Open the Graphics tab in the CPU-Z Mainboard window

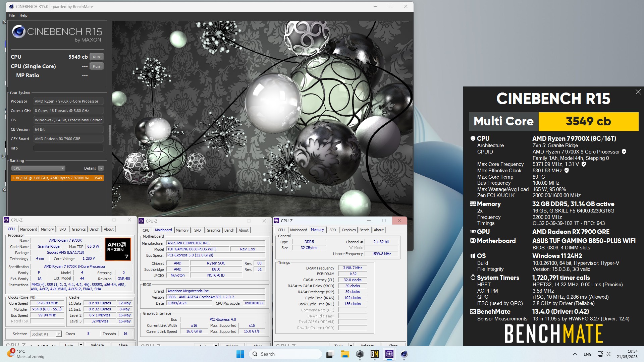coord(213,230)
